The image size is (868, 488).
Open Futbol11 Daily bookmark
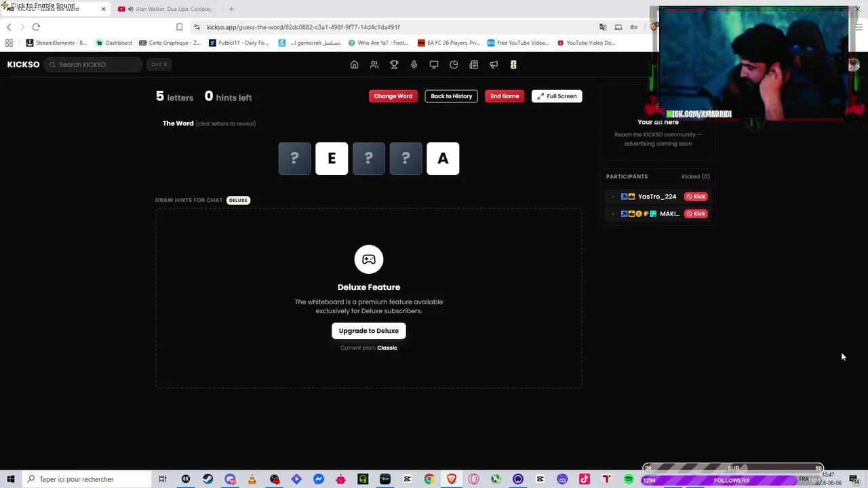(x=239, y=43)
